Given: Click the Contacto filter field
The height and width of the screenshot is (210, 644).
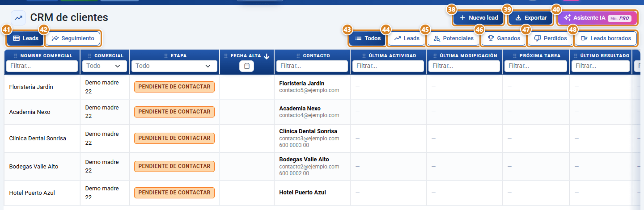Looking at the screenshot, I should [x=312, y=66].
